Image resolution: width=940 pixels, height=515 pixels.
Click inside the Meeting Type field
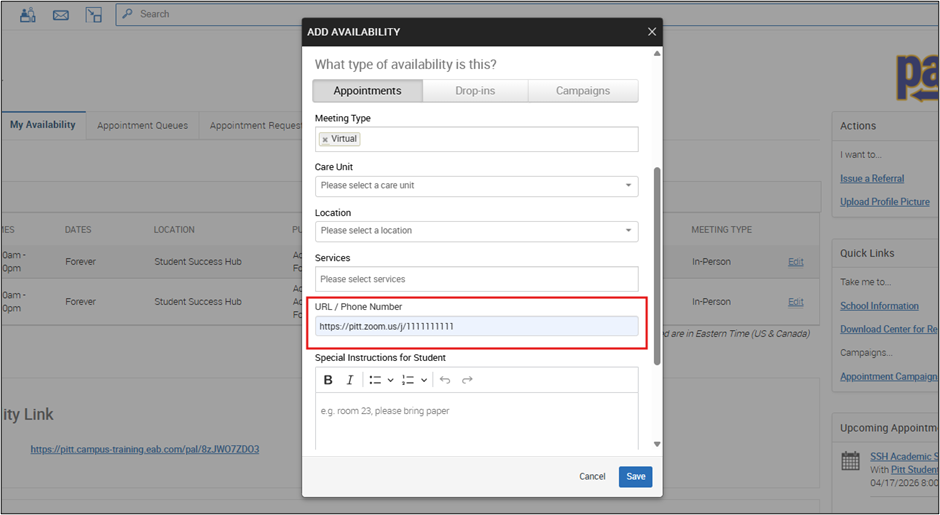point(477,139)
